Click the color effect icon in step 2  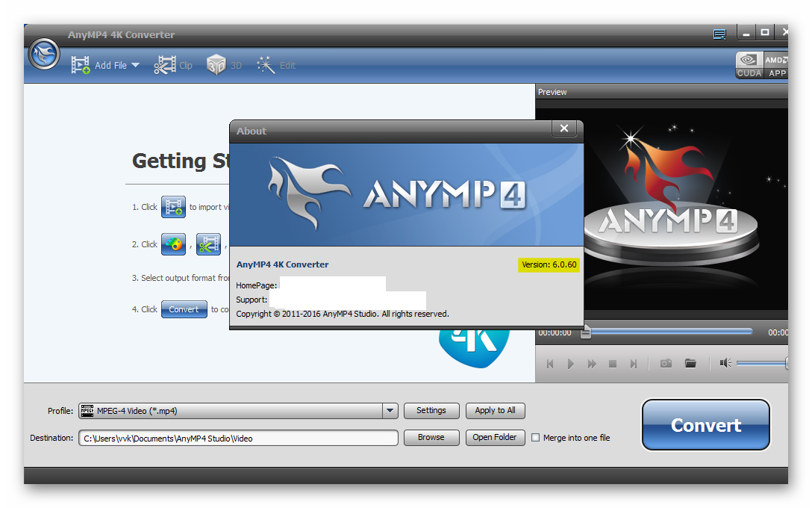click(x=173, y=244)
